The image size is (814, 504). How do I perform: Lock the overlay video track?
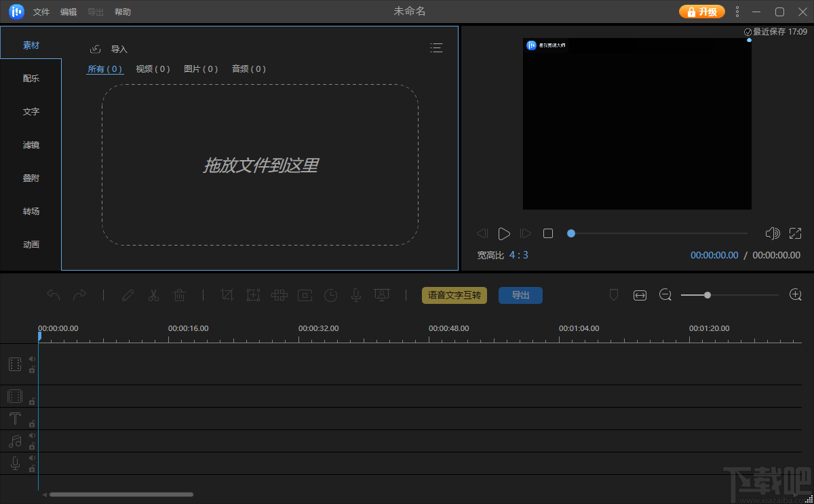32,402
